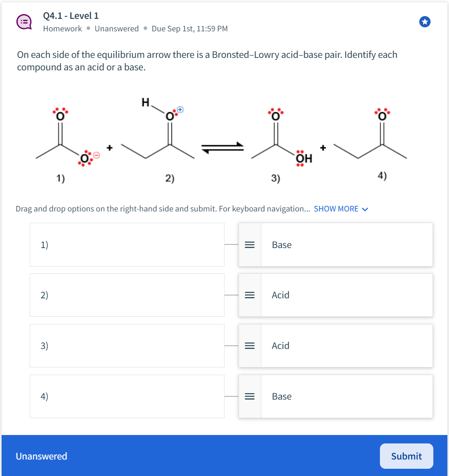Viewport: 449px width, 476px height.
Task: Select the empty drop zone labeled 1)
Action: click(127, 244)
